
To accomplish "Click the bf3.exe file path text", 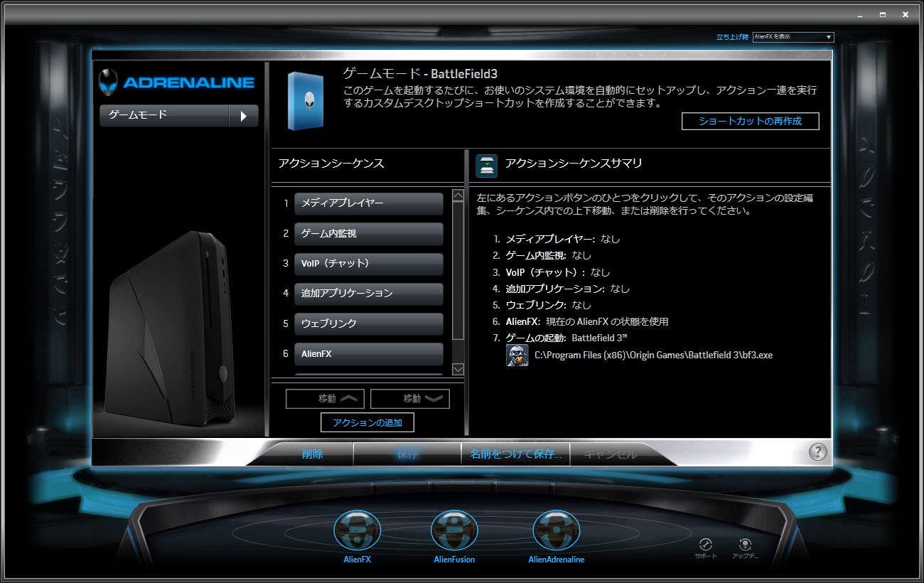I will tap(653, 355).
